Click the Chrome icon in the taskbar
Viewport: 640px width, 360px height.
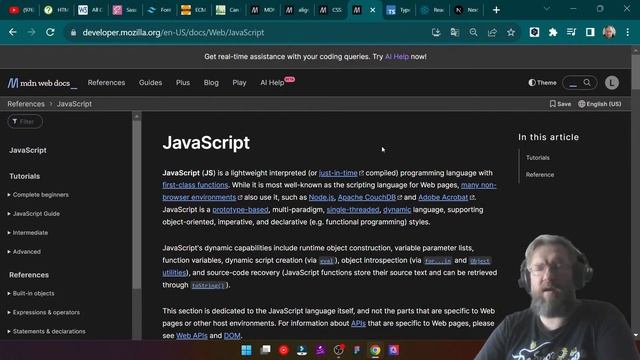(x=375, y=350)
